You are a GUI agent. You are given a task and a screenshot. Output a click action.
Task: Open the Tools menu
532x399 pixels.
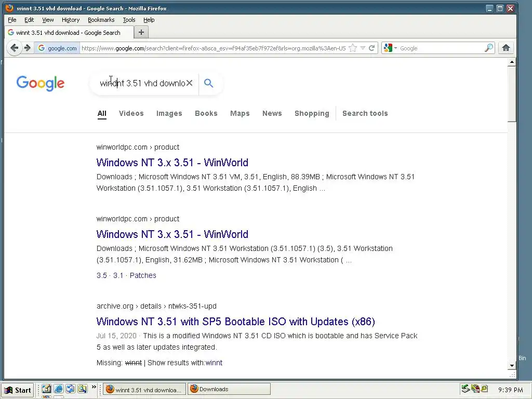click(129, 20)
